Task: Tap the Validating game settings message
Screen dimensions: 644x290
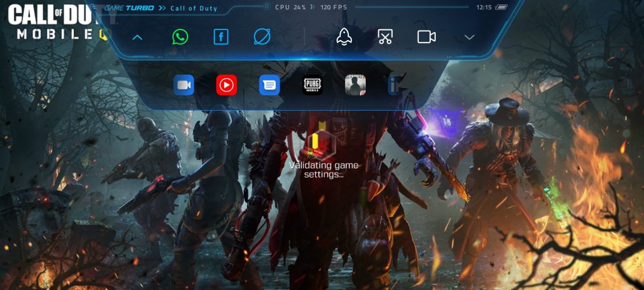Action: [x=324, y=169]
